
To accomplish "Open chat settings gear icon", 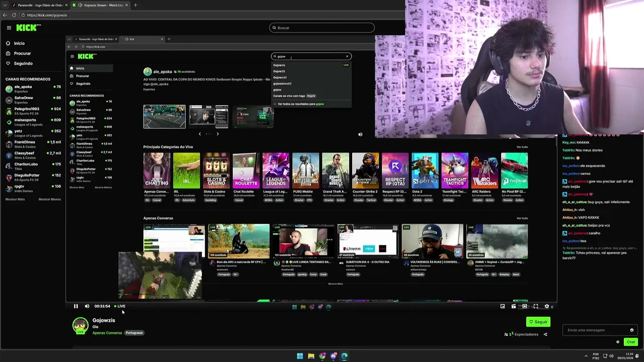I will click(618, 342).
